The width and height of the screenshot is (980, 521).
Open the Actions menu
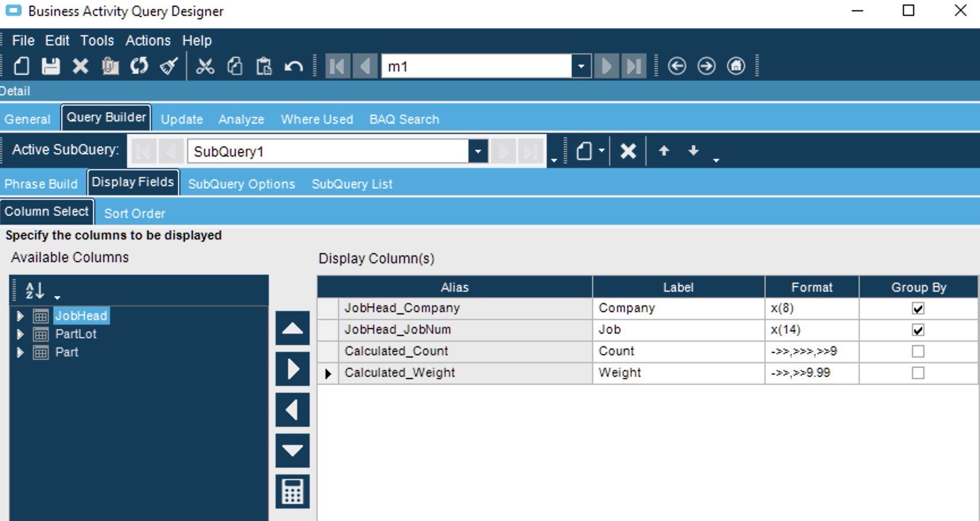(147, 41)
